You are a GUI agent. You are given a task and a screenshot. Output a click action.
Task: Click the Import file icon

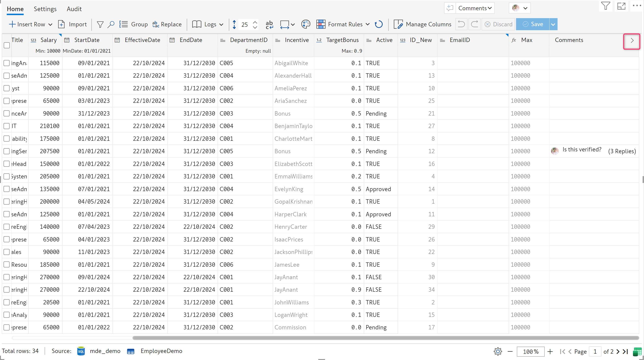coord(62,24)
